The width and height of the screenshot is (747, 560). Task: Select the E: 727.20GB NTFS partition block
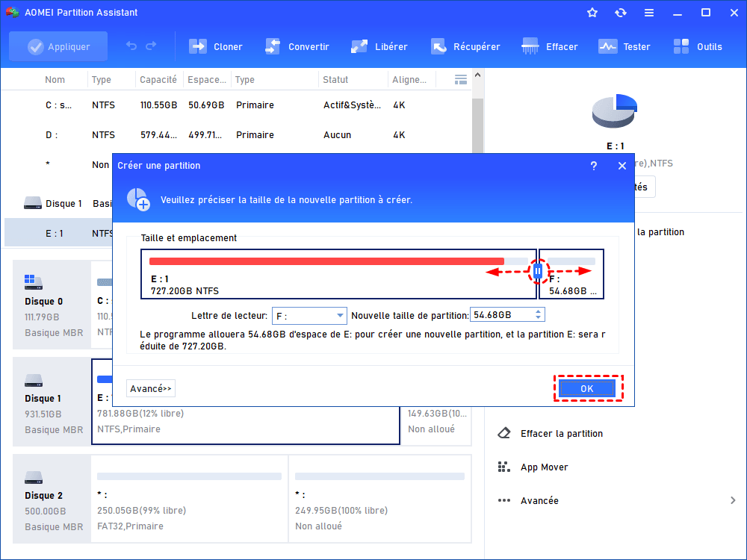pos(338,274)
